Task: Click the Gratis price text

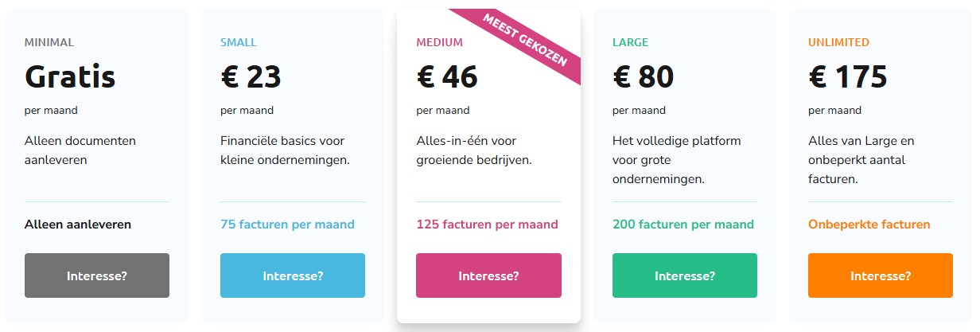Action: coord(70,76)
